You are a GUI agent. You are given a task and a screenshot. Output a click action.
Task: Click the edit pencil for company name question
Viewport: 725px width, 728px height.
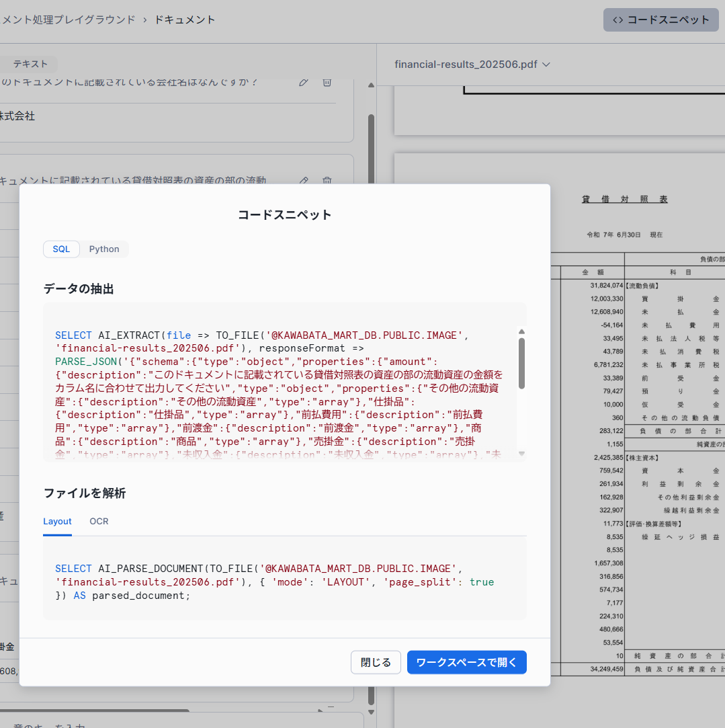pyautogui.click(x=304, y=82)
